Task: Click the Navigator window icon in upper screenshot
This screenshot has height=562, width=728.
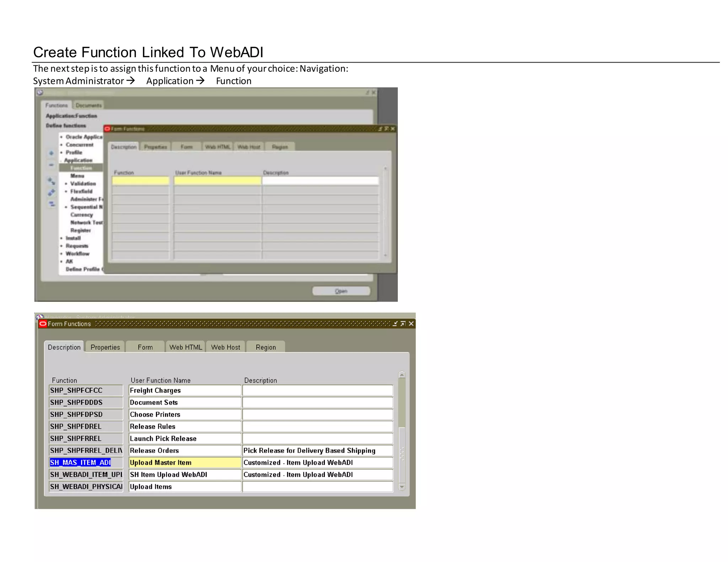Action: point(40,92)
